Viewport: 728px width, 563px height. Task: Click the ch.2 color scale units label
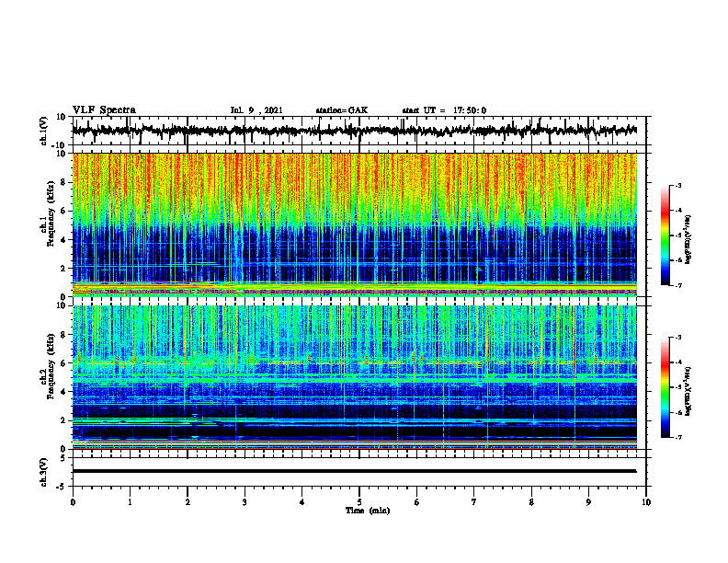coord(688,390)
